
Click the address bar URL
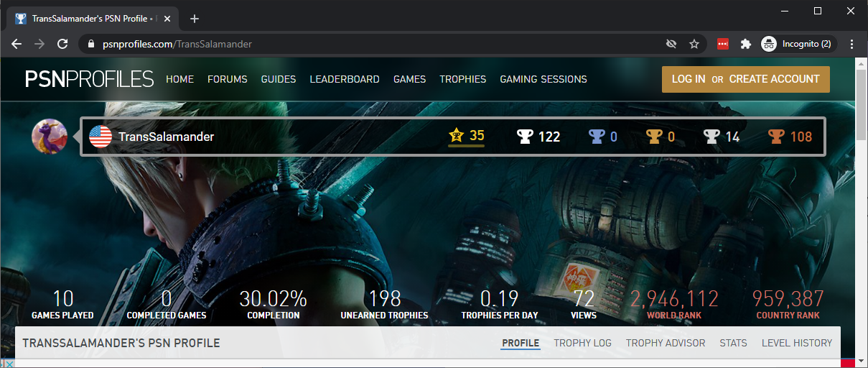177,44
